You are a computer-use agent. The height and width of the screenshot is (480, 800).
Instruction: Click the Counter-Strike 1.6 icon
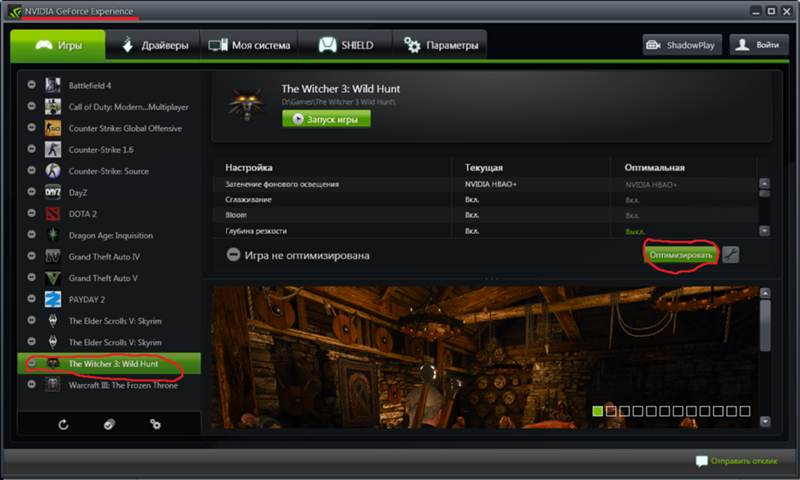tap(53, 149)
